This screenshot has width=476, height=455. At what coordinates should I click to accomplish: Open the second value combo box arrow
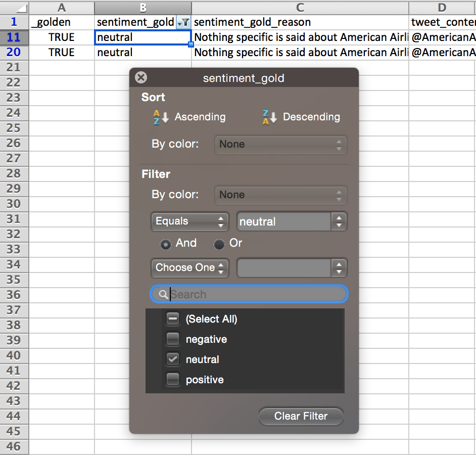pos(339,268)
